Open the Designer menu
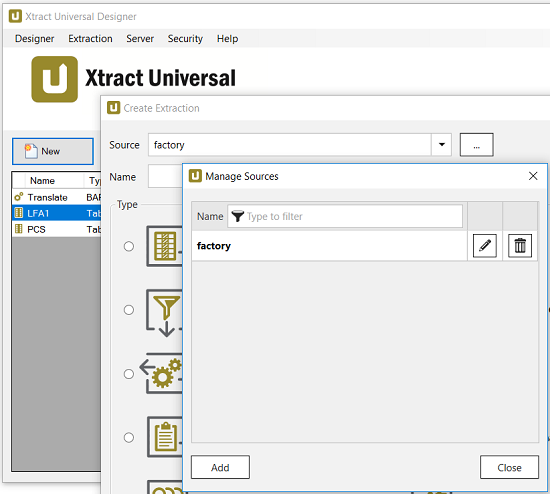This screenshot has height=494, width=550. pyautogui.click(x=34, y=39)
